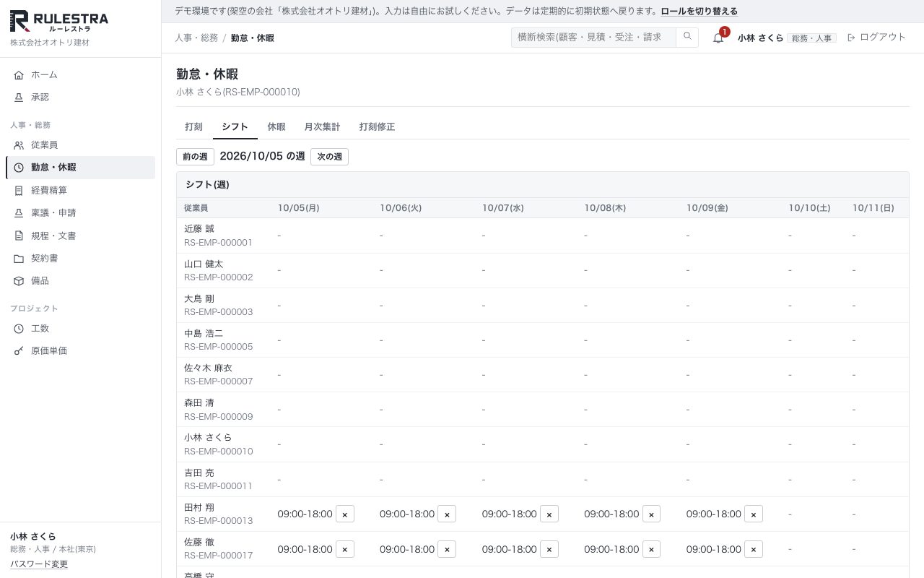Go to 前の週 button
This screenshot has height=578, width=924.
click(x=195, y=157)
